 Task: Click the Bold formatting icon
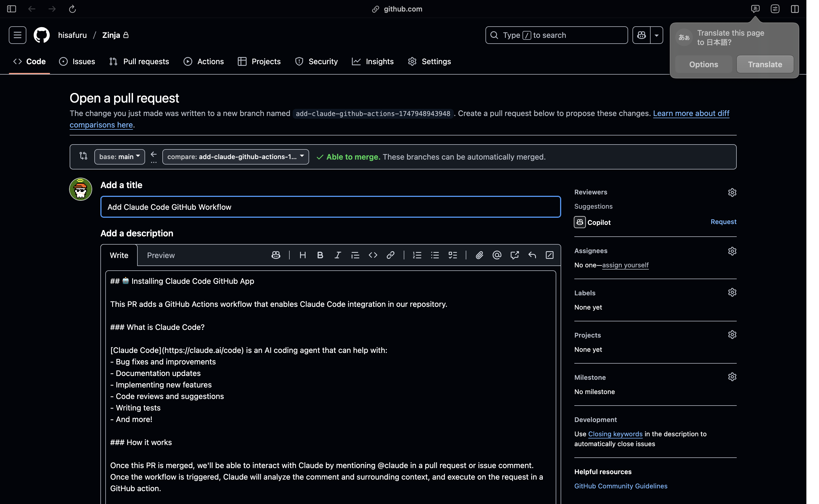[320, 255]
